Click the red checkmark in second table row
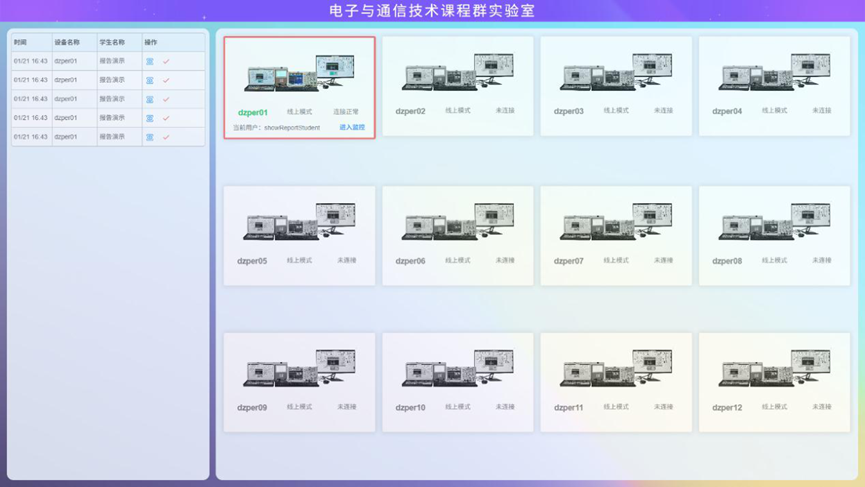The height and width of the screenshot is (487, 865). click(166, 80)
